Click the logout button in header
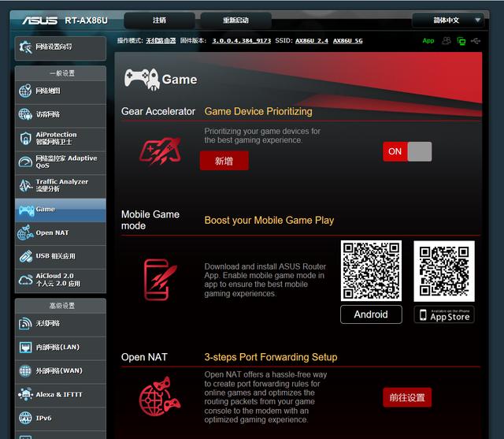 point(159,20)
